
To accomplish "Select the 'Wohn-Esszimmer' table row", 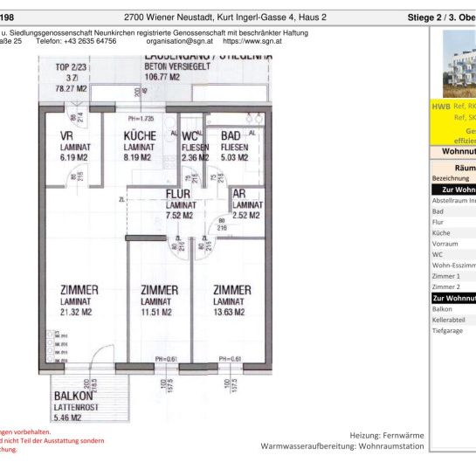I will click(x=454, y=266).
